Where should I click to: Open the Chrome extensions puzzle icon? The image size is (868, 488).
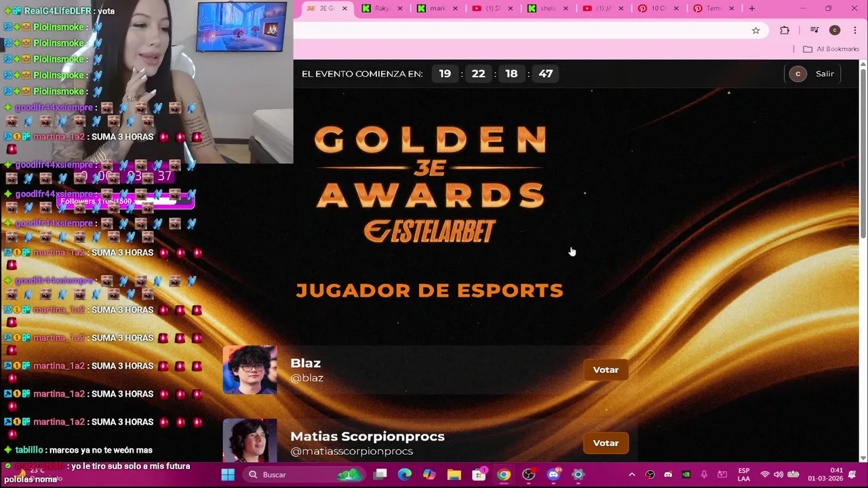[x=785, y=30]
